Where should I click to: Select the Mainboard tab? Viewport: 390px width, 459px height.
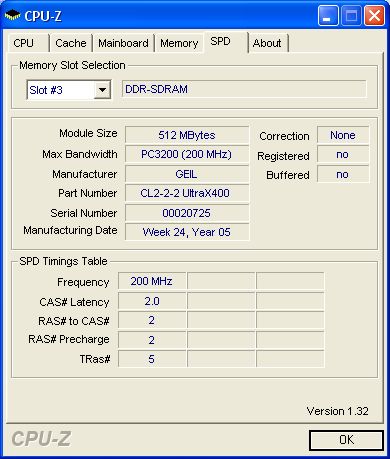pyautogui.click(x=123, y=43)
